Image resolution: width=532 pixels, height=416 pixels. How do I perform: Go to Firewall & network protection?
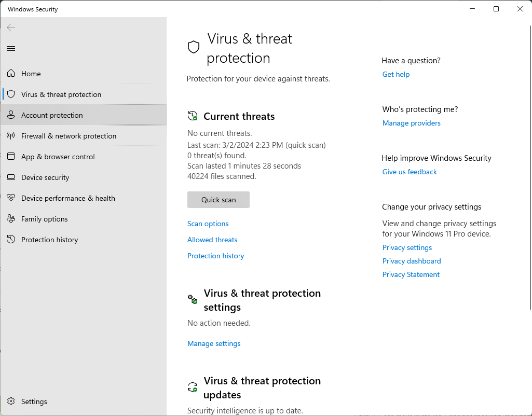[84, 135]
